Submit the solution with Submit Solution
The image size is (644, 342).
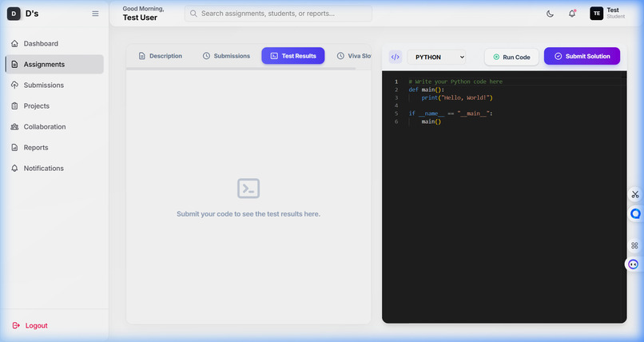click(x=582, y=56)
